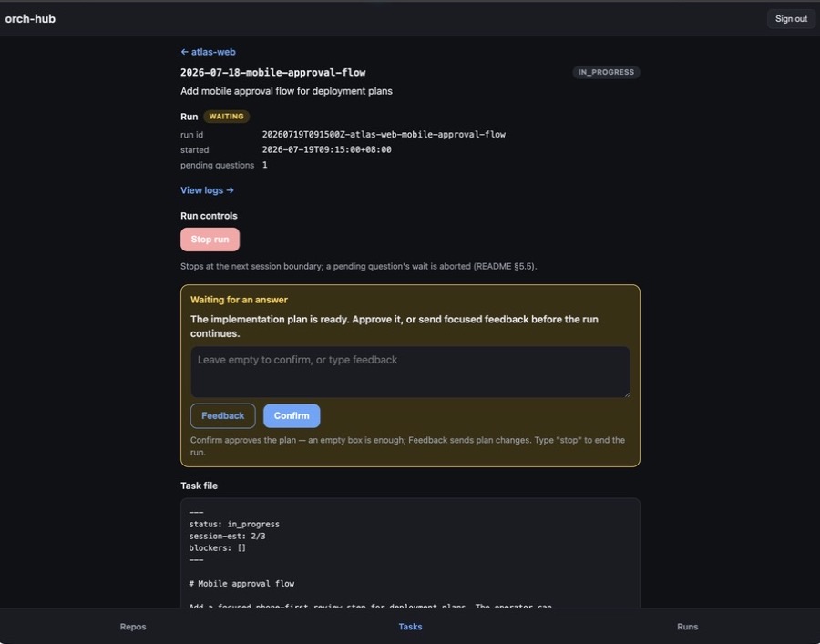Click the IN_PROGRESS status badge
Viewport: 820px width, 644px height.
click(606, 72)
